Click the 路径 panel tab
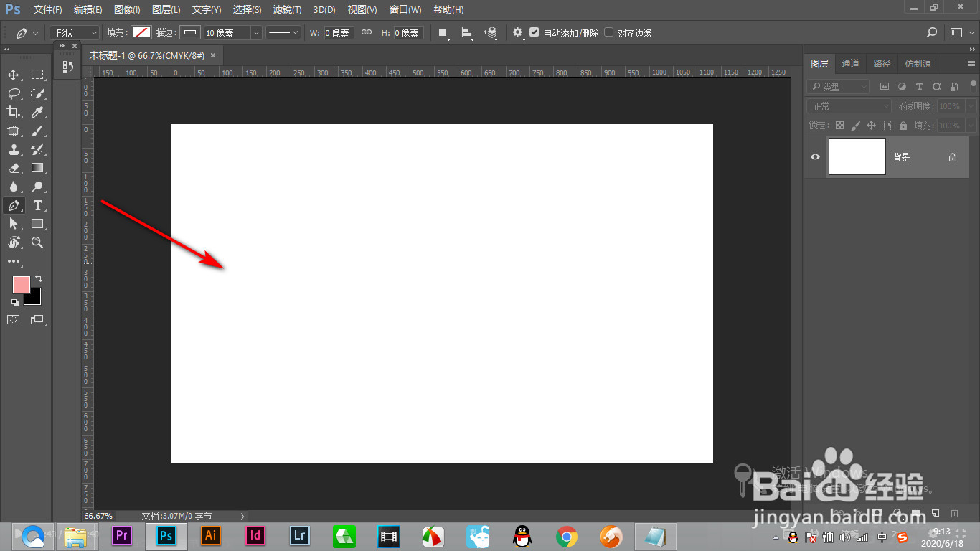The height and width of the screenshot is (551, 980). [x=882, y=64]
